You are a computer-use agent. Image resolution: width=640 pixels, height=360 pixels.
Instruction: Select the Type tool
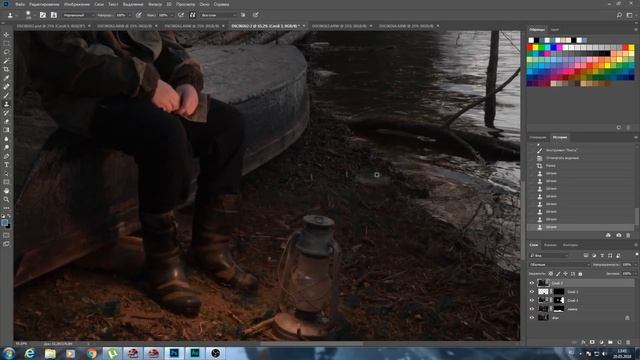(6, 164)
